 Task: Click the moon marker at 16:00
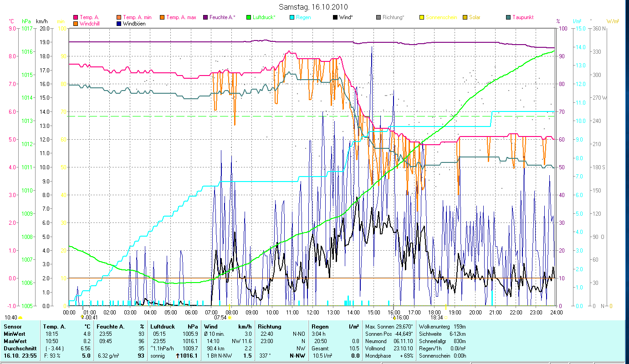394,317
